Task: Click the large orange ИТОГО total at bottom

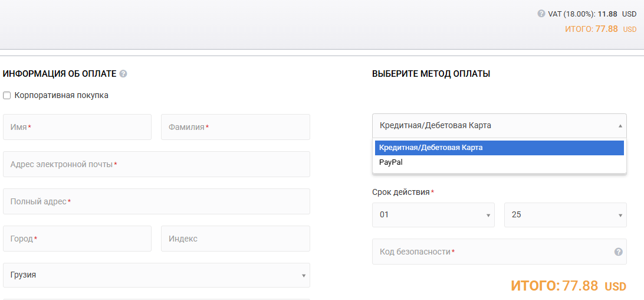Action: point(567,286)
